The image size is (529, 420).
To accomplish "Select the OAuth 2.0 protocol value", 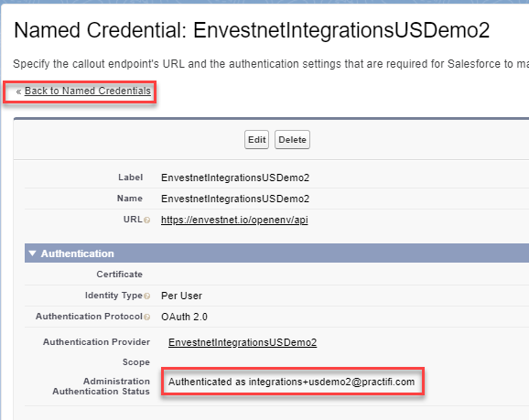I will (x=184, y=317).
